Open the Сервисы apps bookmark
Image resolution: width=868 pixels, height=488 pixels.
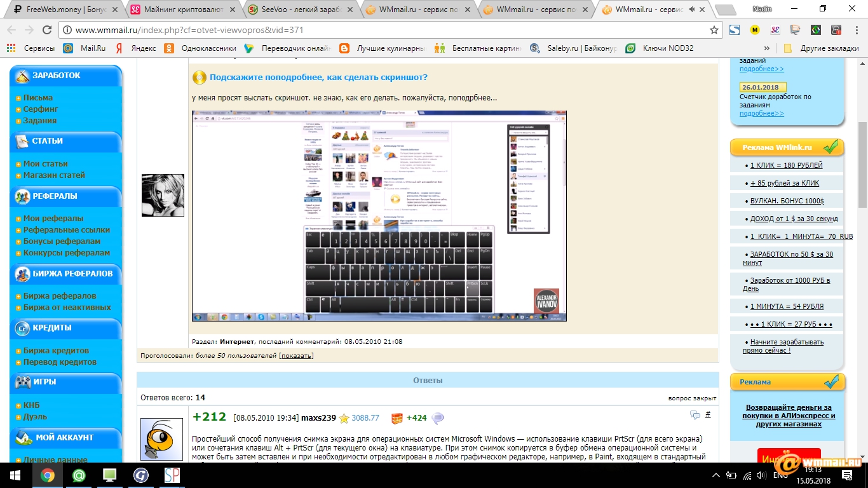(x=31, y=48)
